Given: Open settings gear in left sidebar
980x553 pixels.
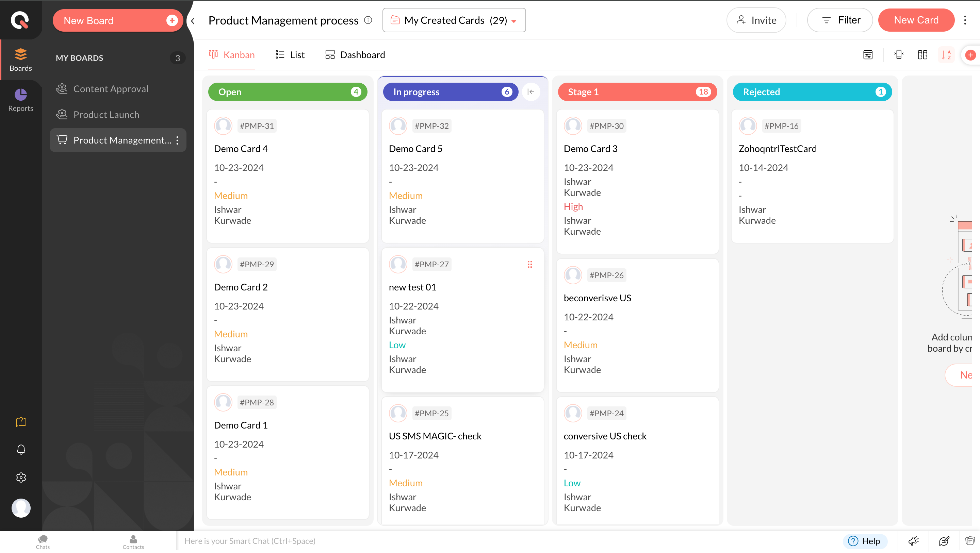Looking at the screenshot, I should [x=21, y=477].
